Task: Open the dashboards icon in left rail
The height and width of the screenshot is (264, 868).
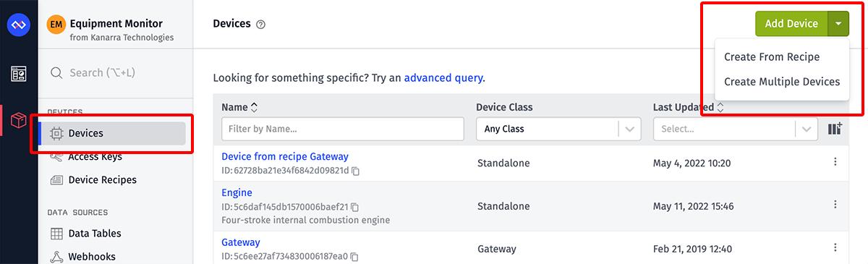Action: (x=18, y=74)
